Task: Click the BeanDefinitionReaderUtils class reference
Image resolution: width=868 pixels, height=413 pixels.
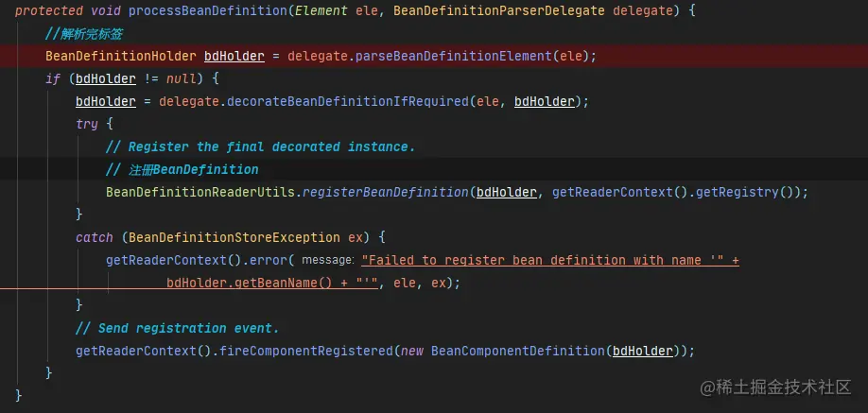Action: (200, 192)
